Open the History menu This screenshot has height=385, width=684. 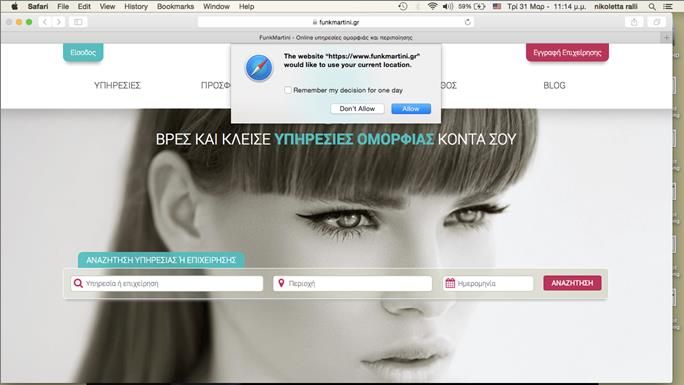coord(136,7)
